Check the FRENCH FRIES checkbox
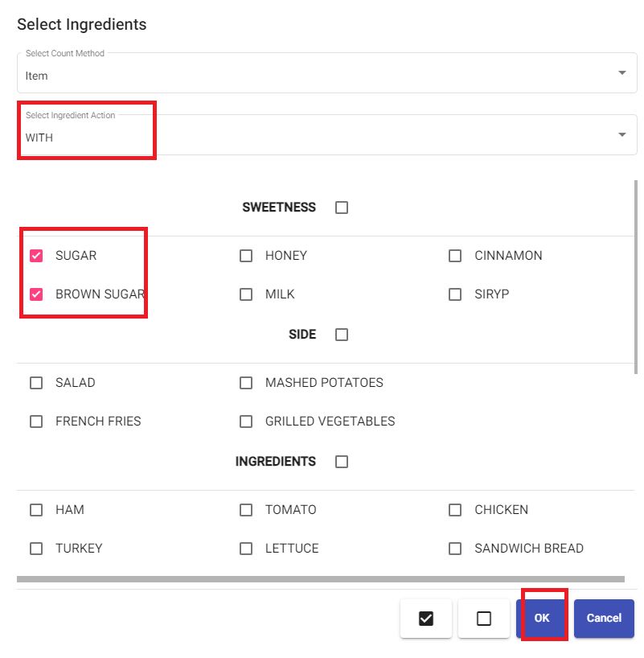This screenshot has height=658, width=644. (x=36, y=422)
